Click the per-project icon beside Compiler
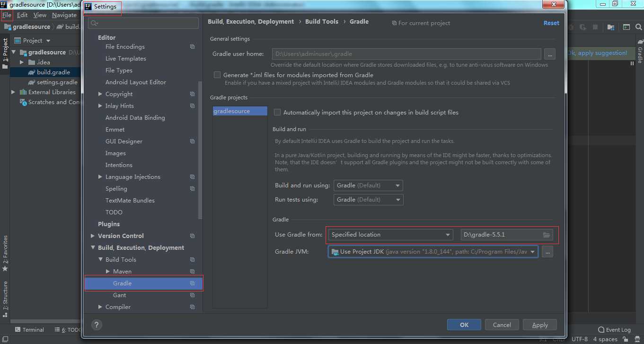The width and height of the screenshot is (644, 344). coord(192,307)
